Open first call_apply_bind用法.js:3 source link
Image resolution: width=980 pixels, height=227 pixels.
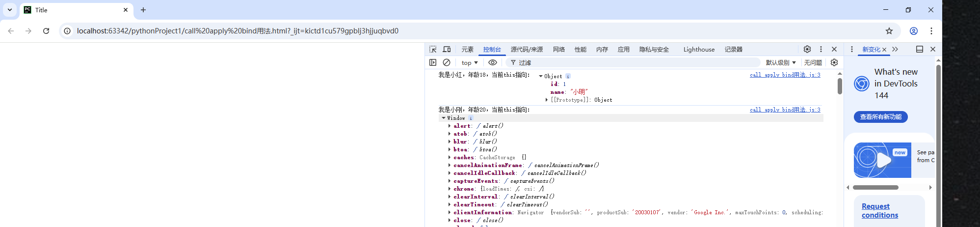(785, 75)
